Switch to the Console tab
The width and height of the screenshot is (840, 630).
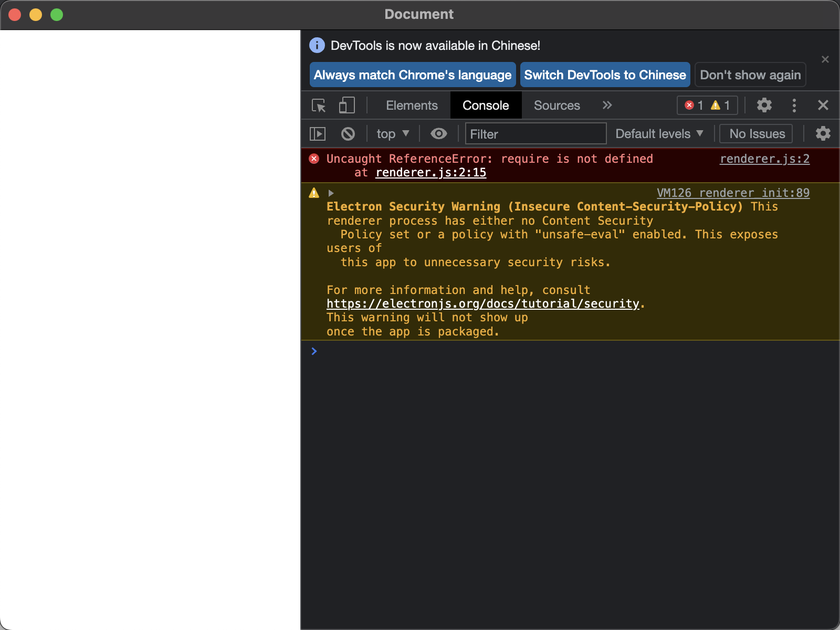[x=486, y=106]
